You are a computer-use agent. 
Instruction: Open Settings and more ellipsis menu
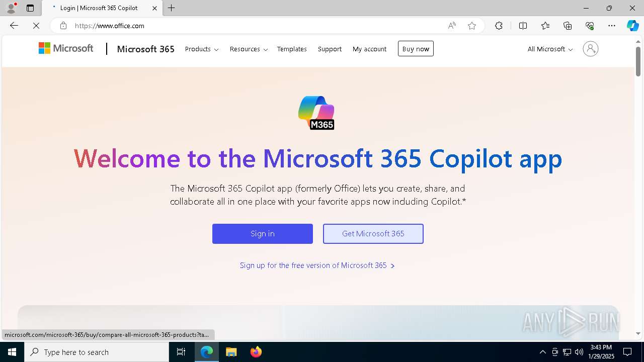point(612,26)
